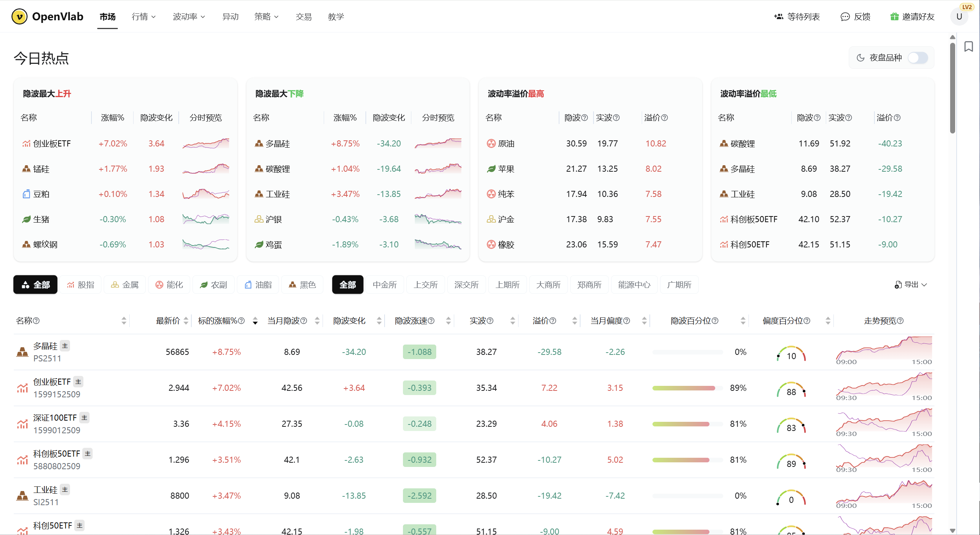Select the 上期所 exchange filter tab
Screen dimensions: 980x535
(x=507, y=285)
